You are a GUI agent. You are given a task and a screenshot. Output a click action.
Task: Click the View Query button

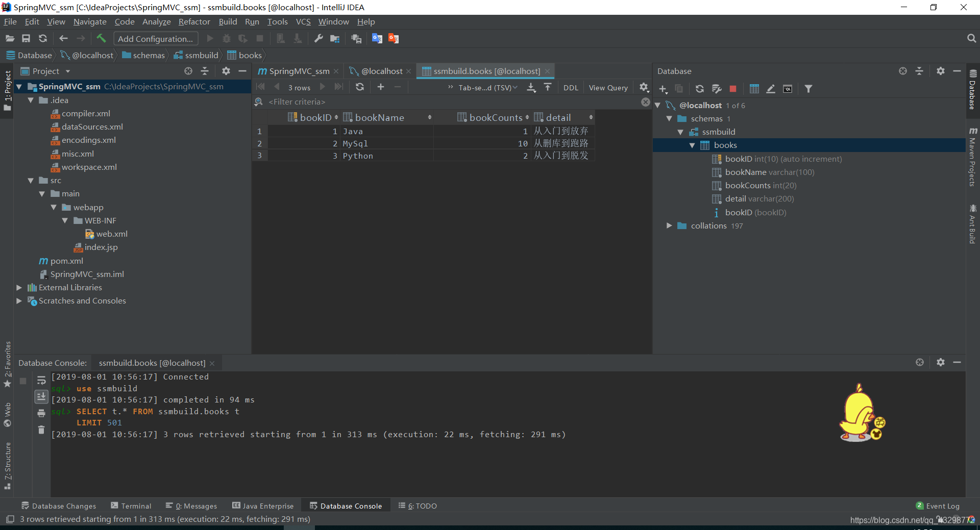pyautogui.click(x=608, y=88)
